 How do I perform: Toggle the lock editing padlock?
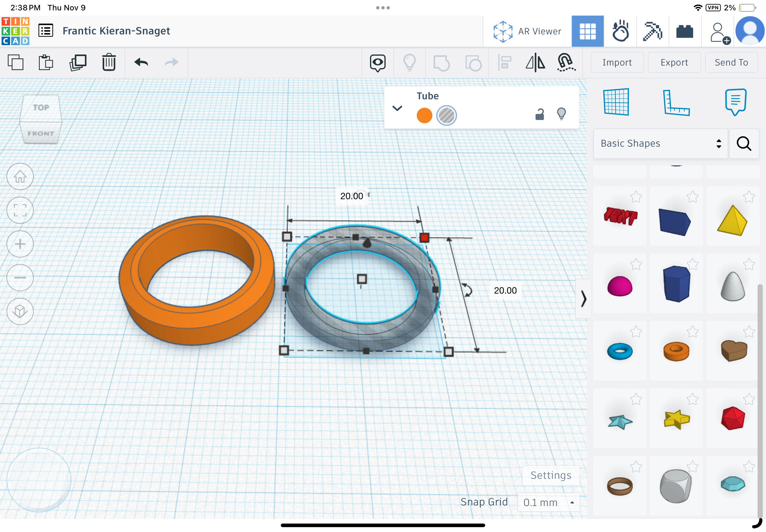pos(539,114)
